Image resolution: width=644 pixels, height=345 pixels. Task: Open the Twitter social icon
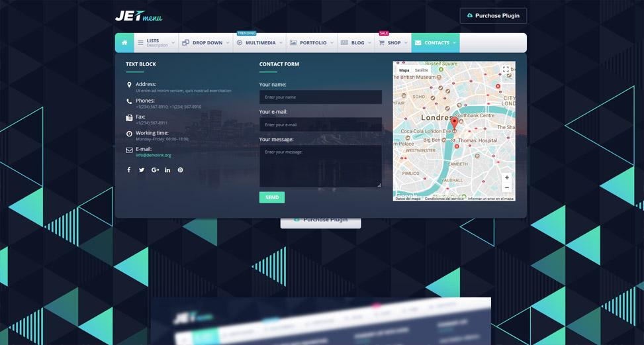142,170
